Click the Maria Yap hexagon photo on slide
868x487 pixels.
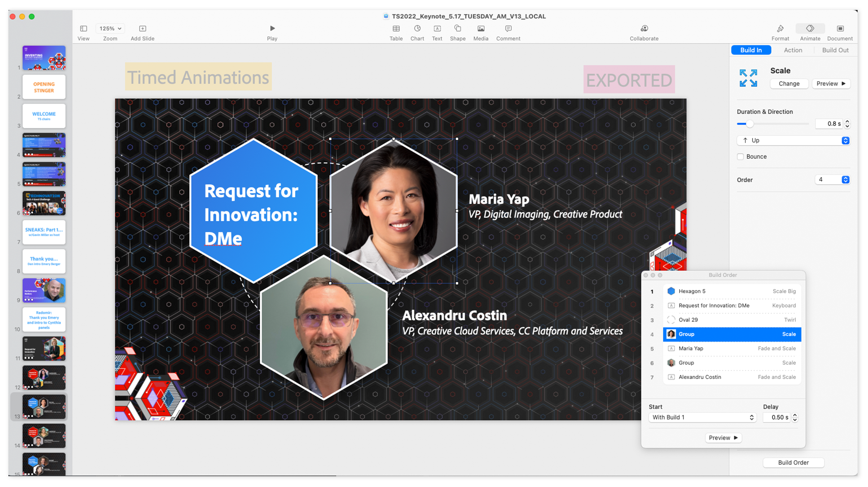393,211
